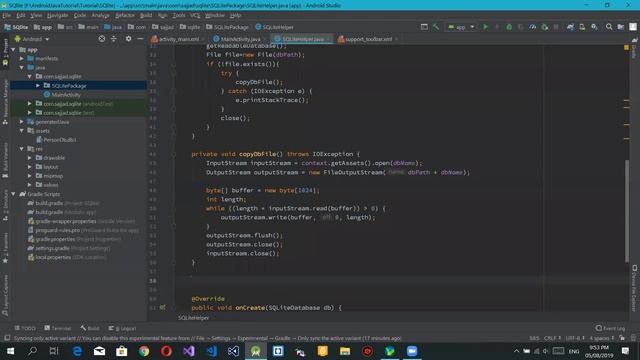640x360 pixels.
Task: Click the layout toggle icon left of hammer
Action: pos(424,27)
